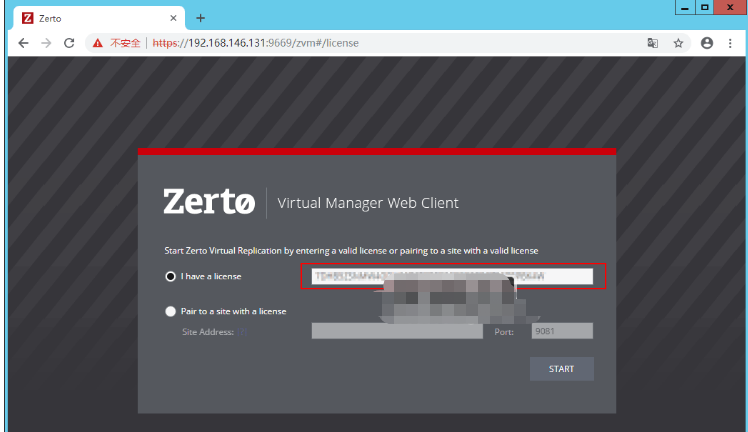Close the browser window
The width and height of the screenshot is (748, 432).
coord(730,7)
